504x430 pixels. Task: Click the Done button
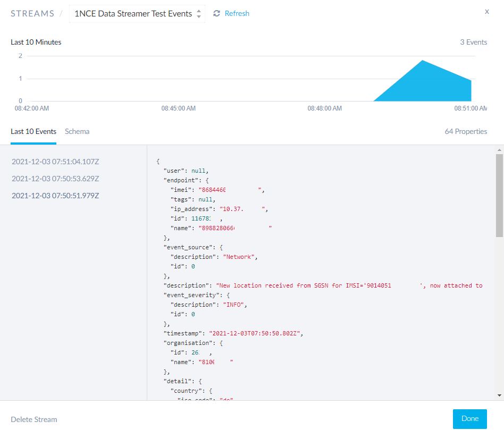[469, 419]
